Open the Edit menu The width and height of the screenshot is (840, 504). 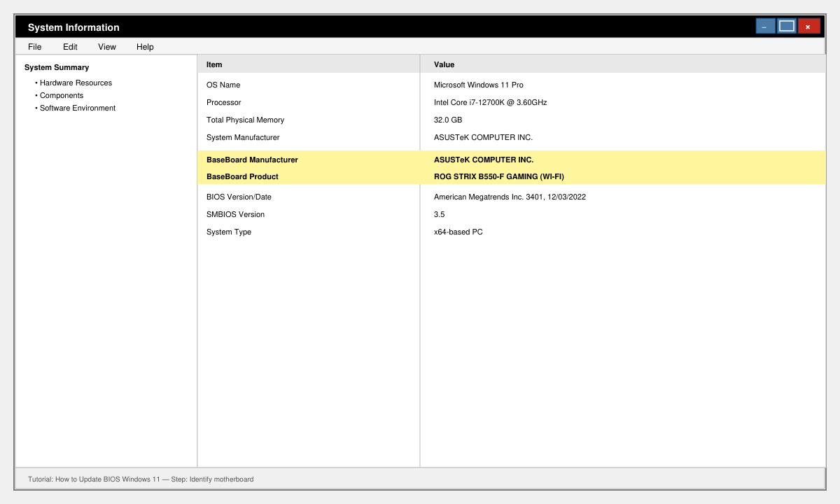pyautogui.click(x=70, y=47)
